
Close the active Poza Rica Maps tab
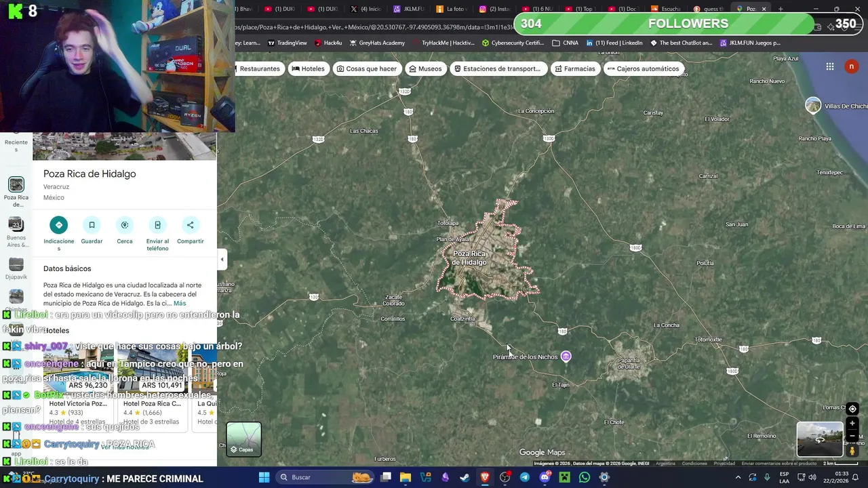point(764,9)
